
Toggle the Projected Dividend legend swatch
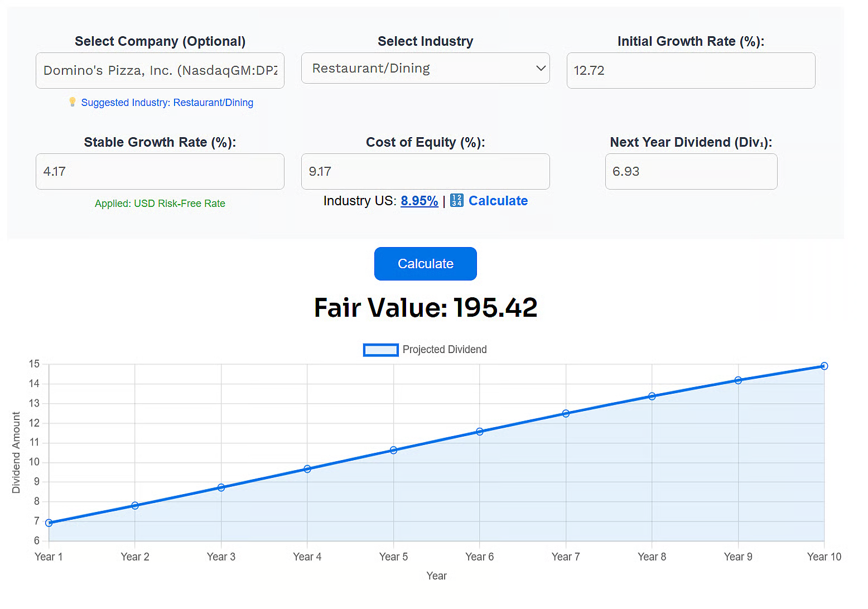[x=380, y=350]
